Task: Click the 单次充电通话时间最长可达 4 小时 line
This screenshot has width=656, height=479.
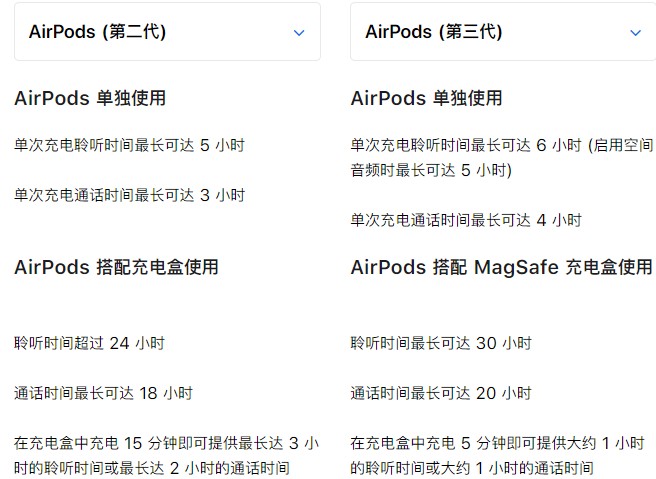Action: click(465, 220)
